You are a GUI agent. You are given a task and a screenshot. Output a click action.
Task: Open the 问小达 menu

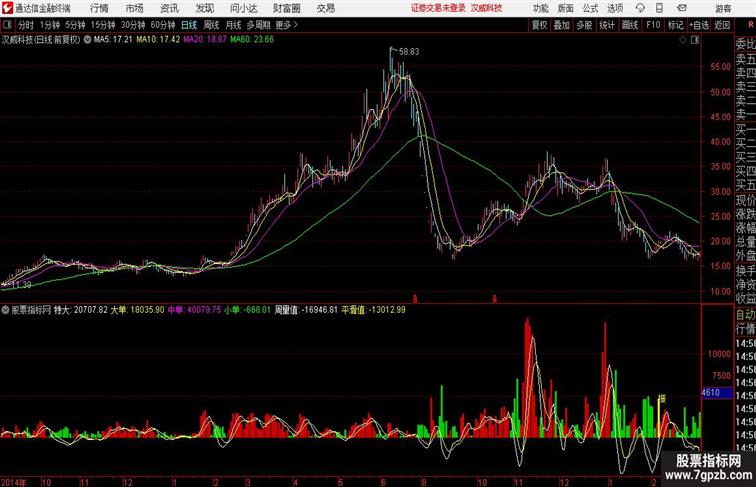point(243,8)
